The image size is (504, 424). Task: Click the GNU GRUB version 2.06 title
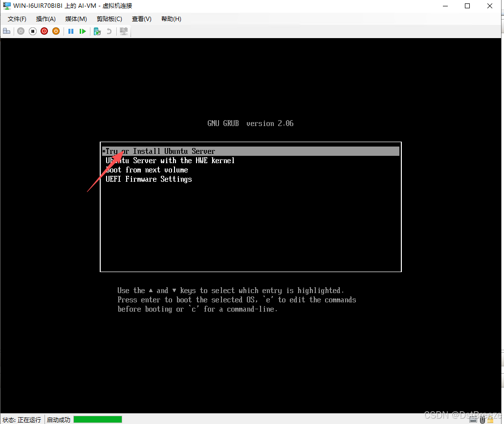(x=250, y=124)
